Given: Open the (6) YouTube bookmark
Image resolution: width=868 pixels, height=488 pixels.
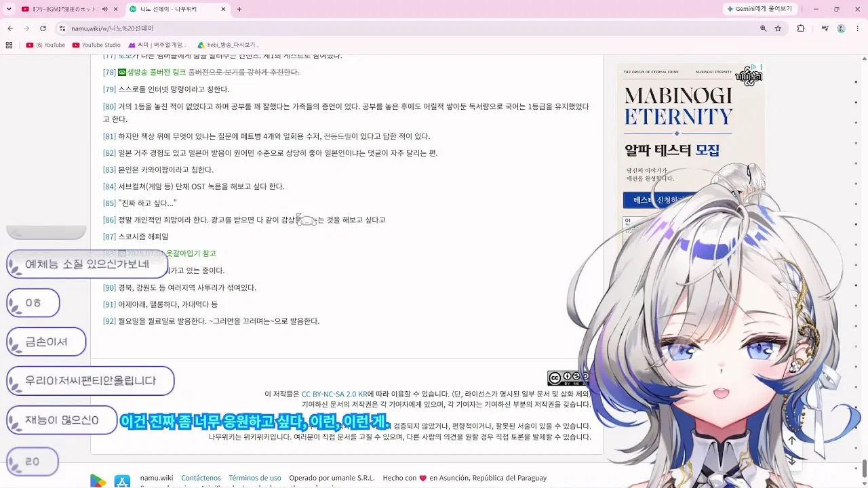Looking at the screenshot, I should 45,45.
